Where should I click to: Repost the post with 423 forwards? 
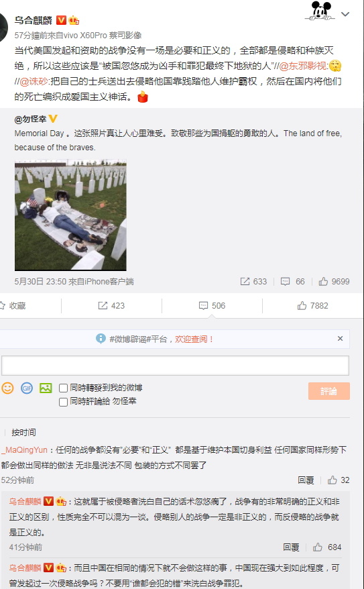111,306
